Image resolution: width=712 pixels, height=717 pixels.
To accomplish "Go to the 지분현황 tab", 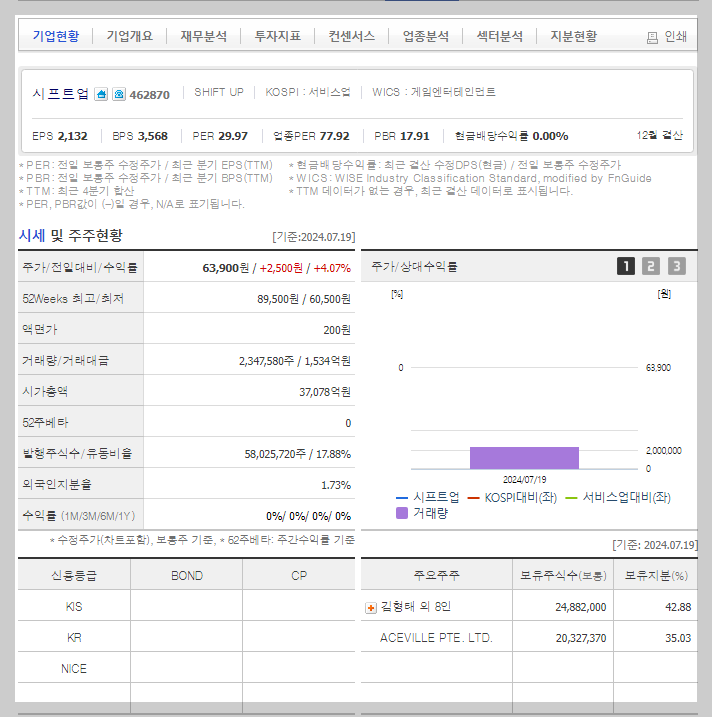I will pyautogui.click(x=573, y=36).
